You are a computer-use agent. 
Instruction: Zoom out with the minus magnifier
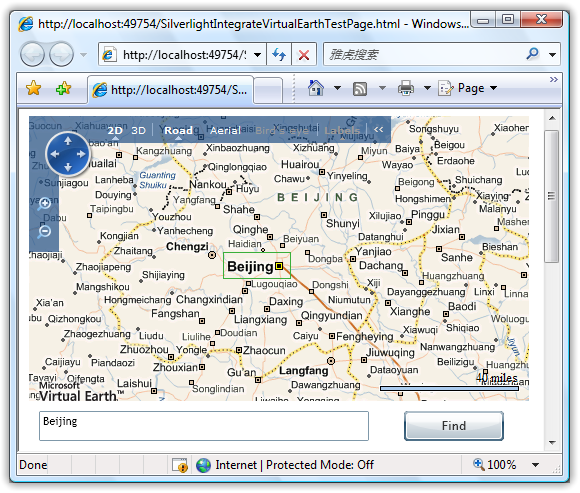[x=44, y=232]
